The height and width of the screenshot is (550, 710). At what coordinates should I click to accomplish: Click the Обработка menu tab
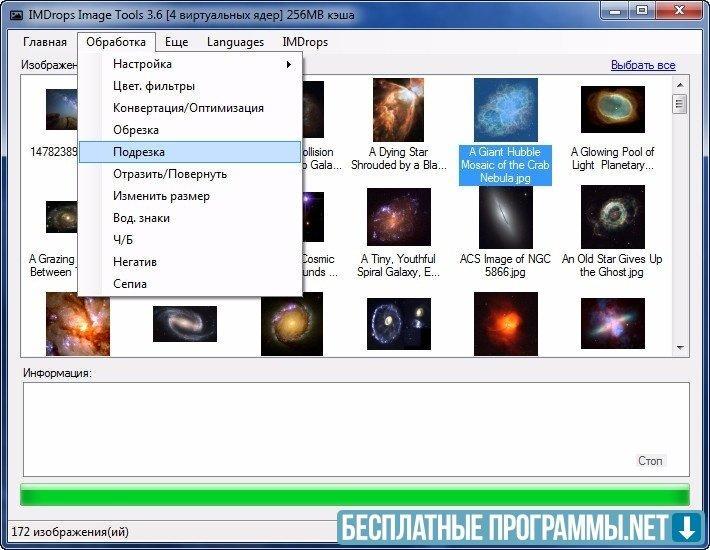click(x=116, y=42)
